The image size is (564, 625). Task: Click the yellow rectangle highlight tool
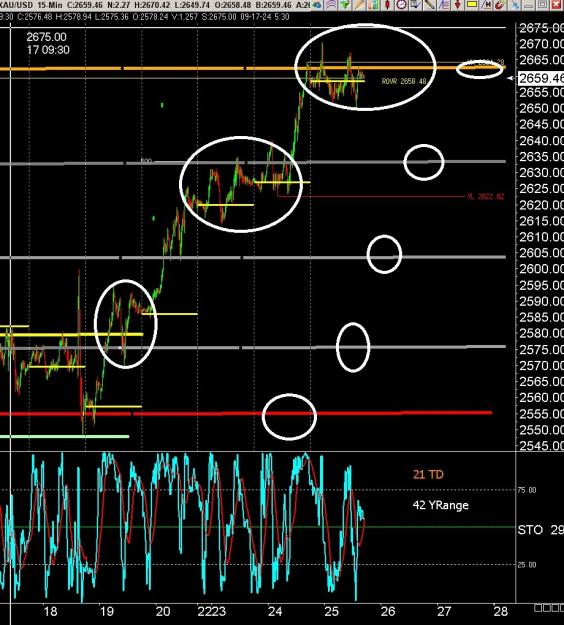point(472,5)
